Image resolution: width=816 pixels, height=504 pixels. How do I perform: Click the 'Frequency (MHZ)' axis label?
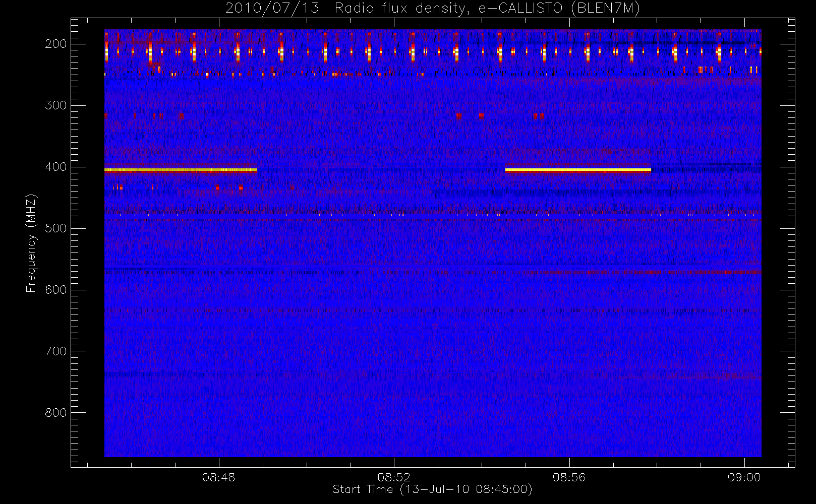tap(31, 243)
